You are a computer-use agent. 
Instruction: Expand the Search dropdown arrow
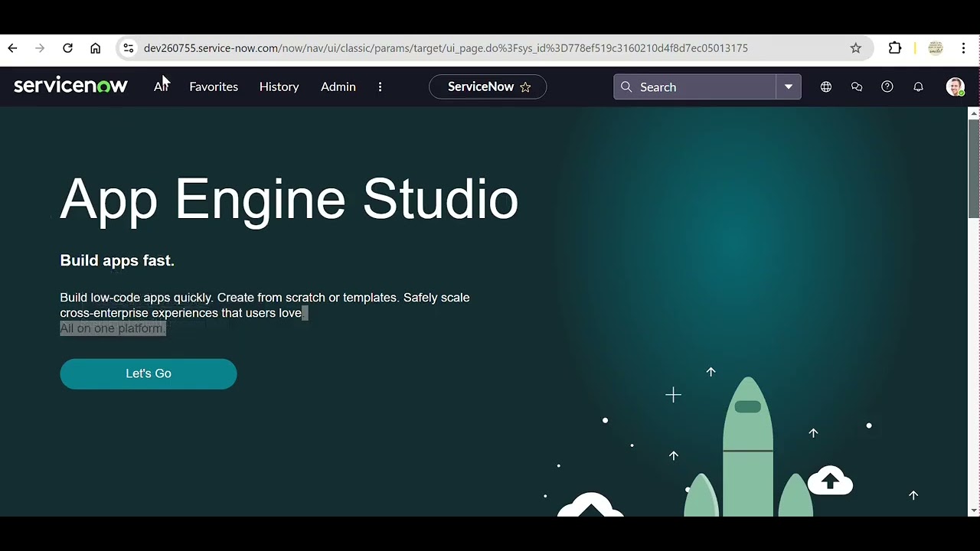coord(789,86)
